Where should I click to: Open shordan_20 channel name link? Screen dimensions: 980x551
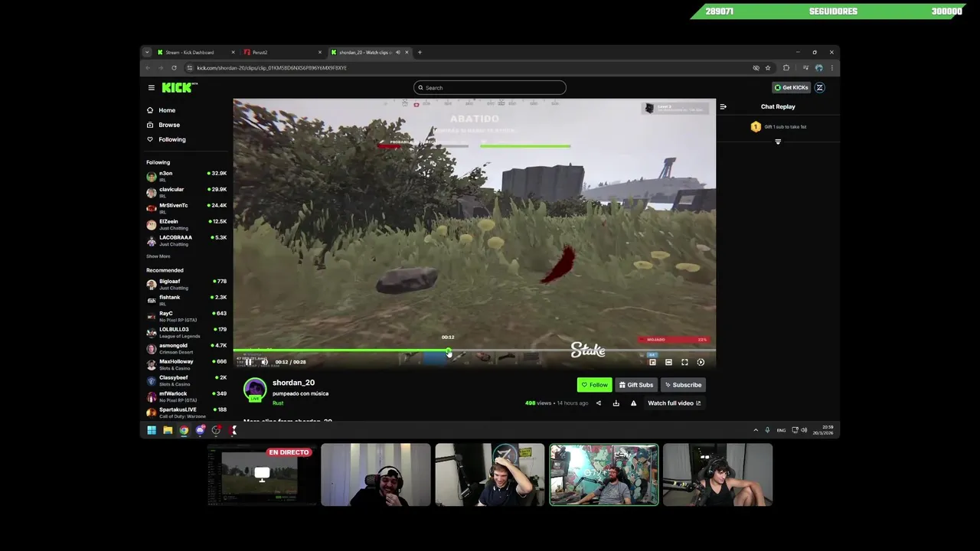(293, 383)
